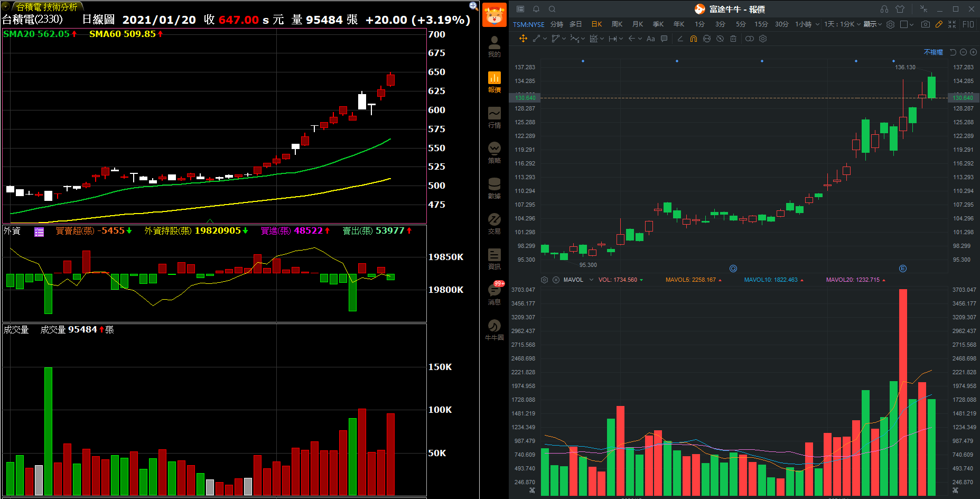This screenshot has height=499, width=980.
Task: Zoom in chart with plus circle icon
Action: pyautogui.click(x=973, y=52)
